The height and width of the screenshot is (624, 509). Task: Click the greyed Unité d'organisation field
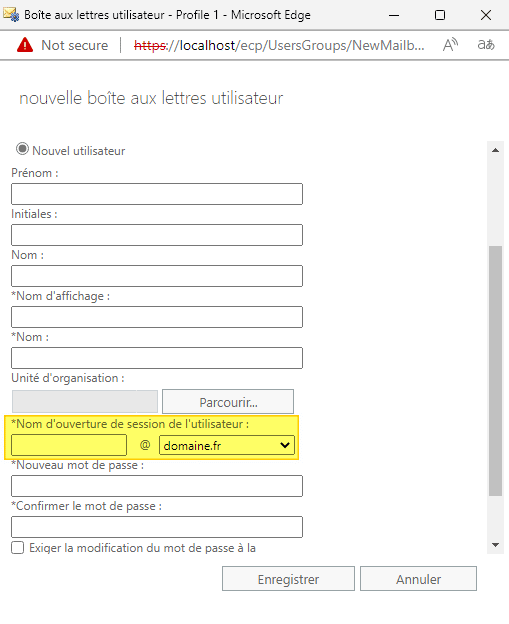pyautogui.click(x=85, y=402)
